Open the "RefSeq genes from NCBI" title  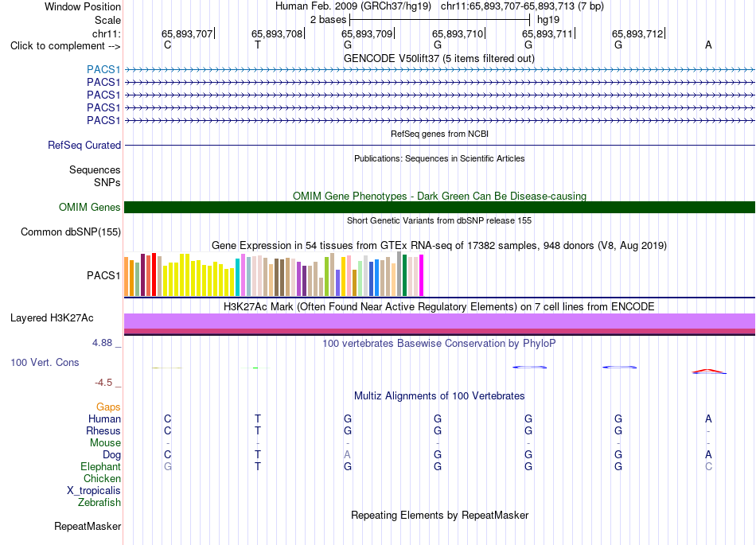(x=439, y=134)
